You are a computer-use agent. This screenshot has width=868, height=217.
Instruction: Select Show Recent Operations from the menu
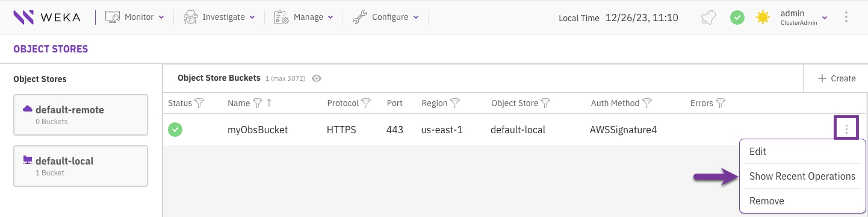802,176
